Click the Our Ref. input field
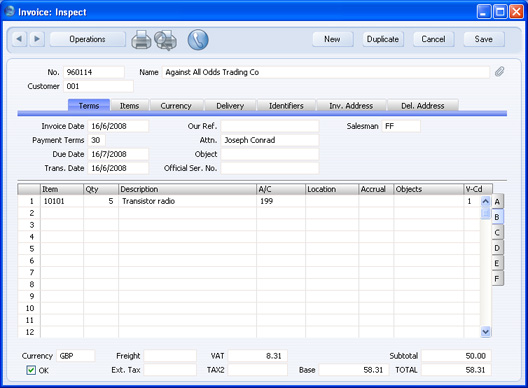Image resolution: width=528 pixels, height=388 pixels. pyautogui.click(x=270, y=126)
